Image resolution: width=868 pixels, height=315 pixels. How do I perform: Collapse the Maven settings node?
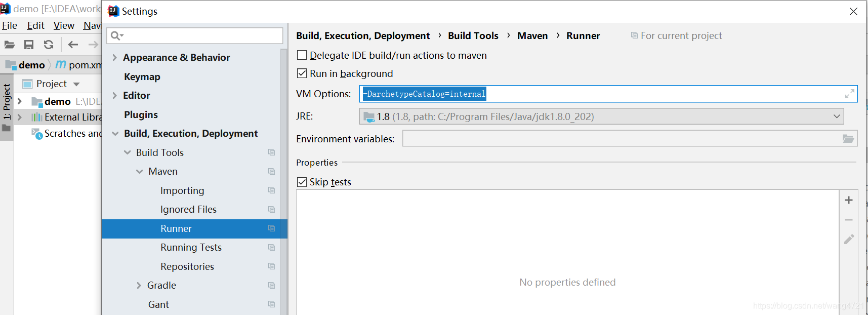(139, 172)
